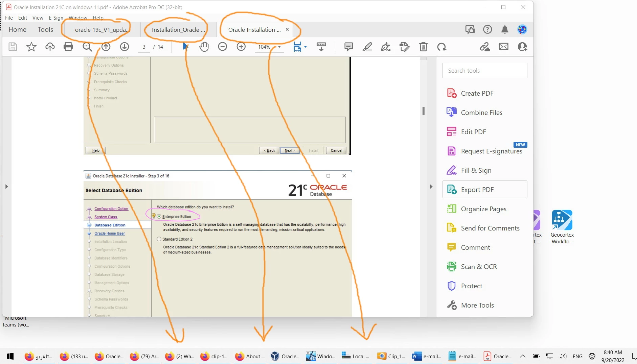The height and width of the screenshot is (364, 637).
Task: Click the Delete trash icon
Action: [423, 47]
